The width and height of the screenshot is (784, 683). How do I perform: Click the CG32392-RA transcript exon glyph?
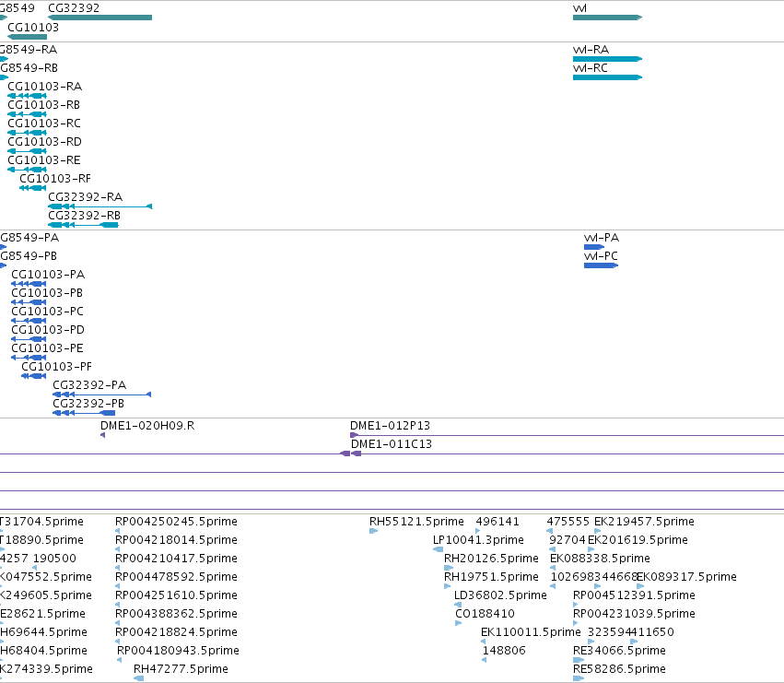coord(100,206)
